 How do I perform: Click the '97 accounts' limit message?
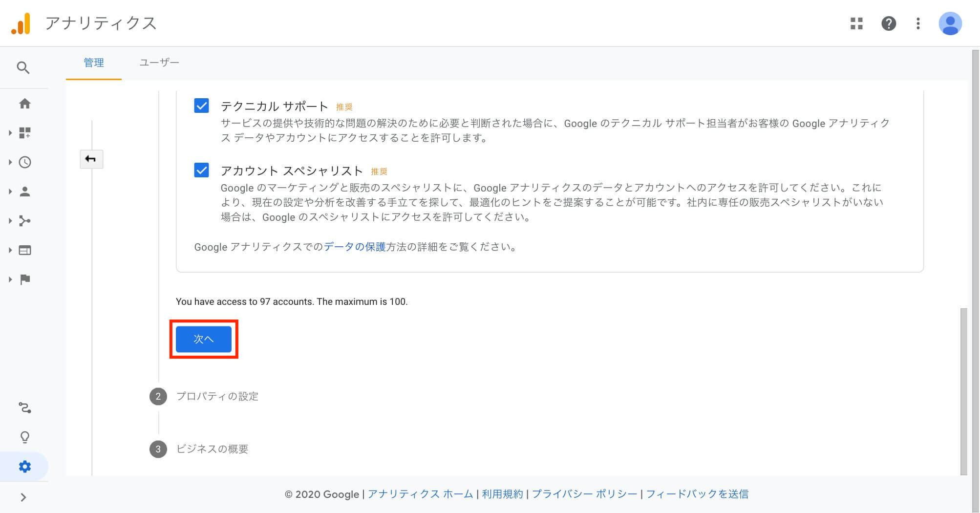point(292,301)
